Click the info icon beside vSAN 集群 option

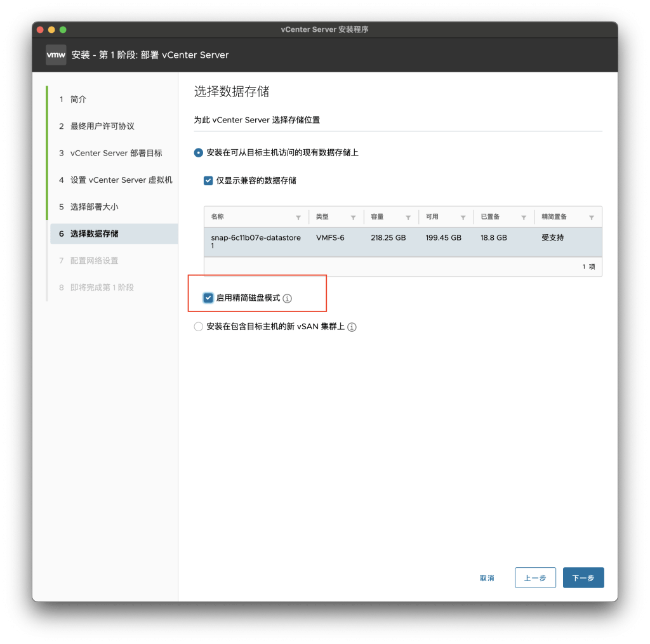point(352,327)
